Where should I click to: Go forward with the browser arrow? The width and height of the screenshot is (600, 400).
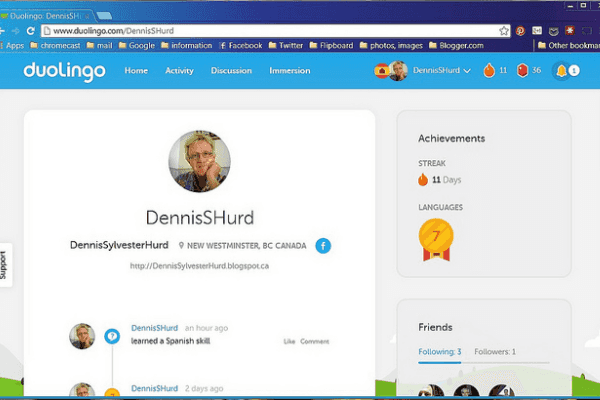click(x=15, y=31)
